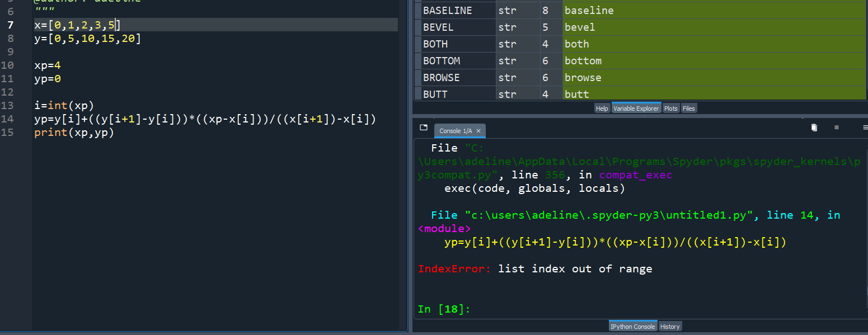The image size is (868, 335).
Task: Select the BUTT variable row
Action: click(x=456, y=94)
